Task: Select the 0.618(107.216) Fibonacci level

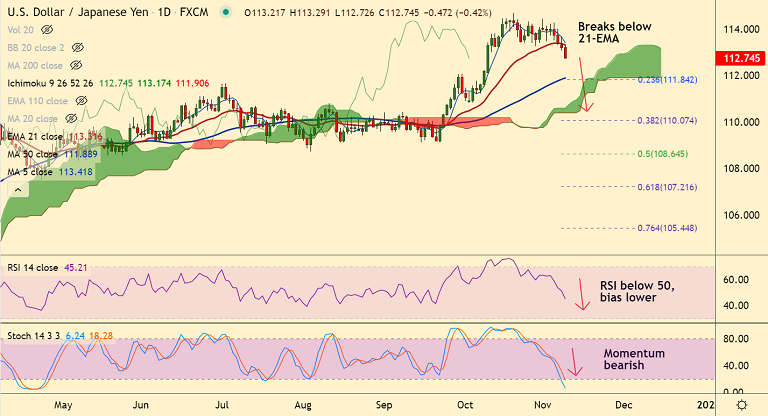Action: 667,187
